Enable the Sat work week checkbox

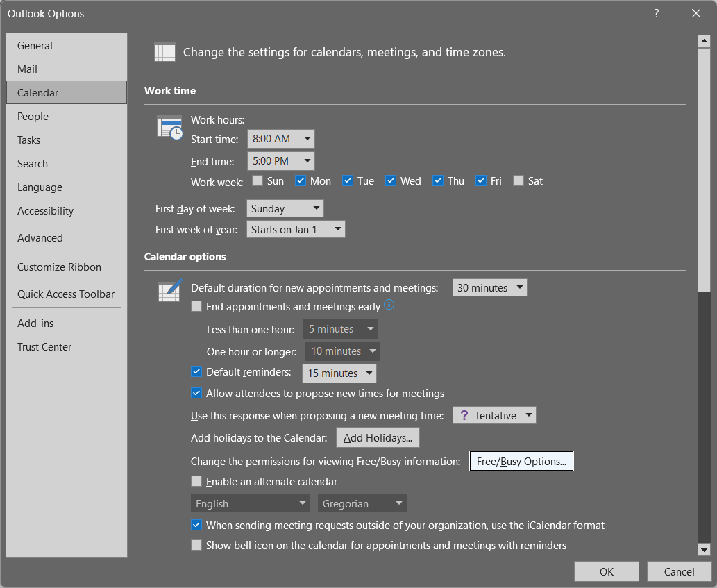pos(518,180)
